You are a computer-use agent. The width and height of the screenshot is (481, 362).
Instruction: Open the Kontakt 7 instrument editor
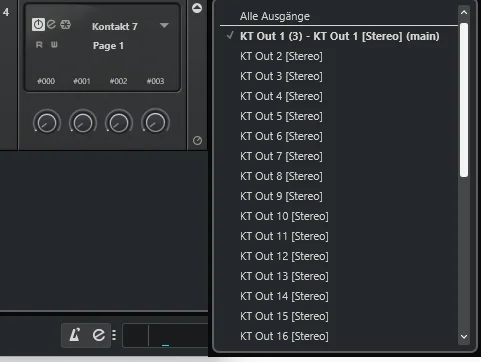(51, 24)
